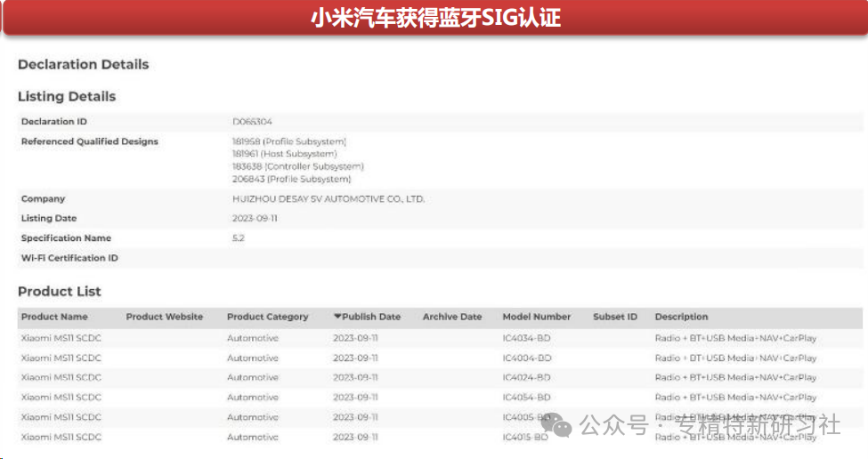Select the description in IC4024-BD row

[735, 378]
